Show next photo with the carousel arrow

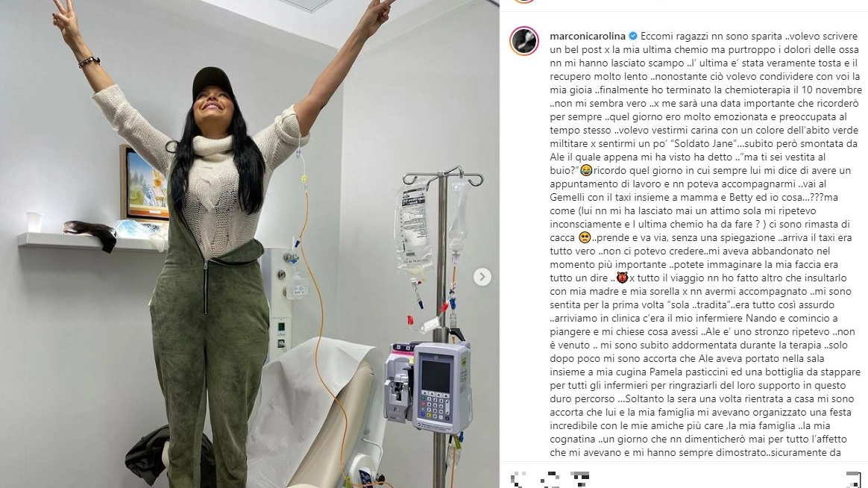[x=482, y=276]
